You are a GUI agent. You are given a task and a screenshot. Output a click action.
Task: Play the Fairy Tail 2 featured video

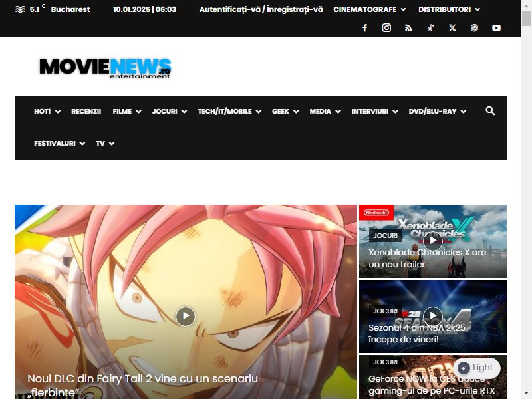point(186,317)
